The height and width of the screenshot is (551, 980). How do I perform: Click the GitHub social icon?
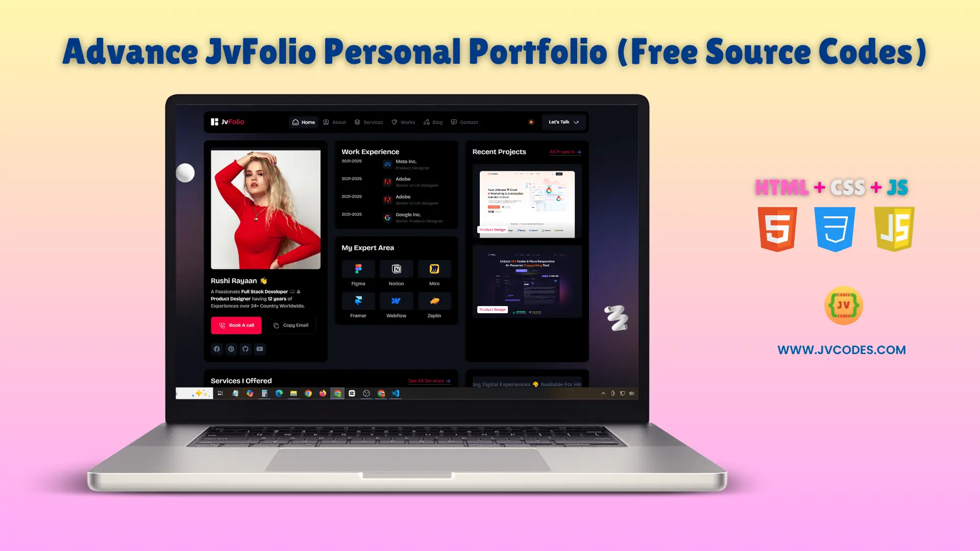pyautogui.click(x=246, y=348)
